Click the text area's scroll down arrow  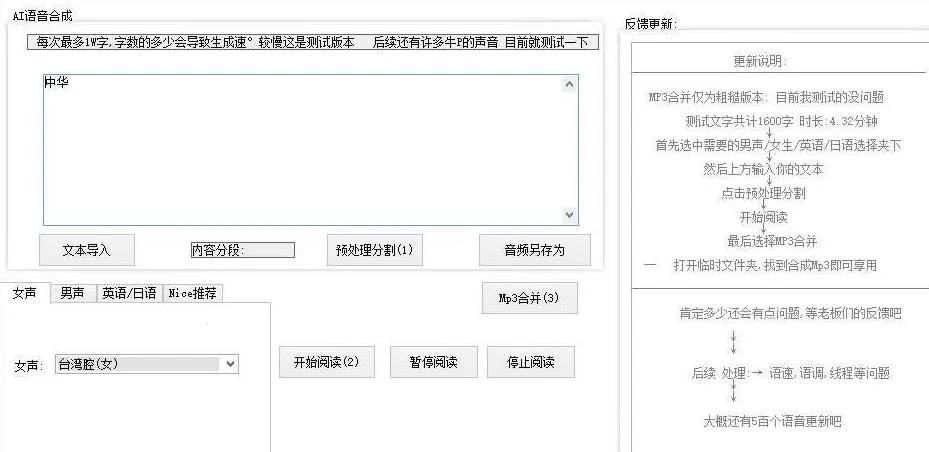570,215
